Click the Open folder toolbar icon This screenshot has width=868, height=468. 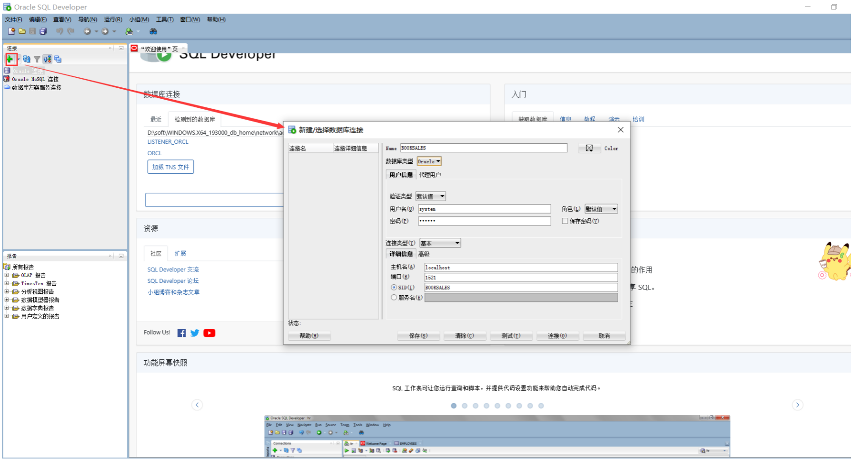pos(22,31)
